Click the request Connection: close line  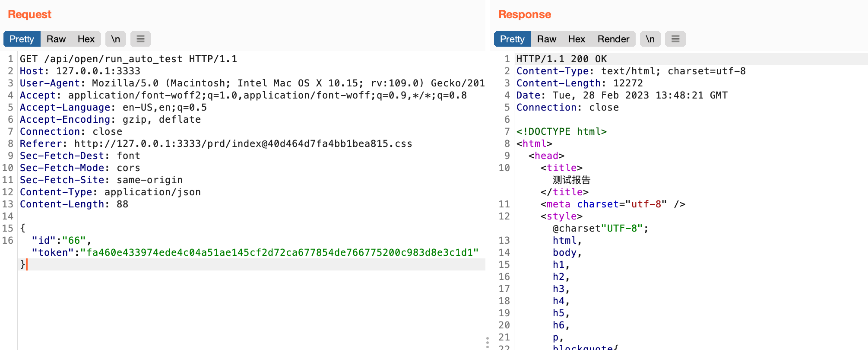click(71, 131)
